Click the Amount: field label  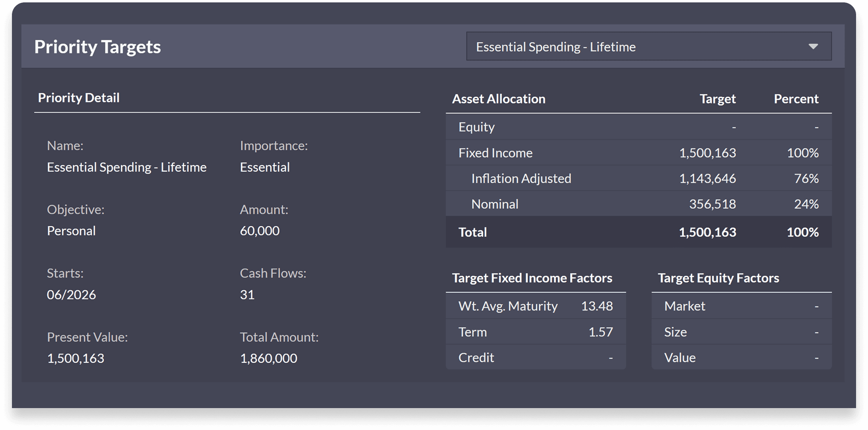(x=264, y=210)
